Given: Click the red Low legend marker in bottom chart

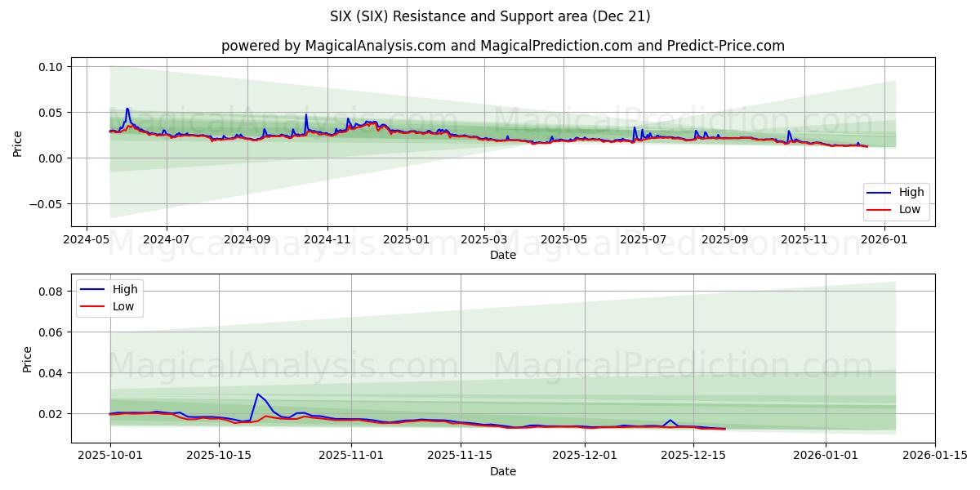Looking at the screenshot, I should pyautogui.click(x=94, y=305).
